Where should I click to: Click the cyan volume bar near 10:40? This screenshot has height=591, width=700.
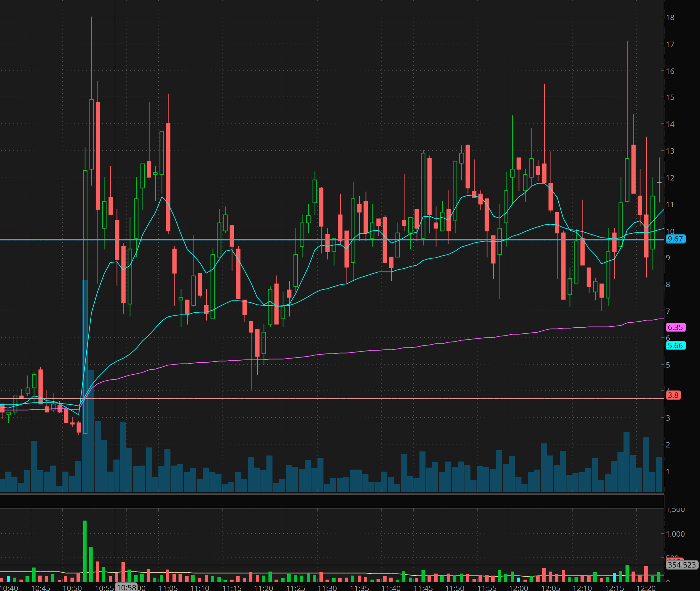8,579
